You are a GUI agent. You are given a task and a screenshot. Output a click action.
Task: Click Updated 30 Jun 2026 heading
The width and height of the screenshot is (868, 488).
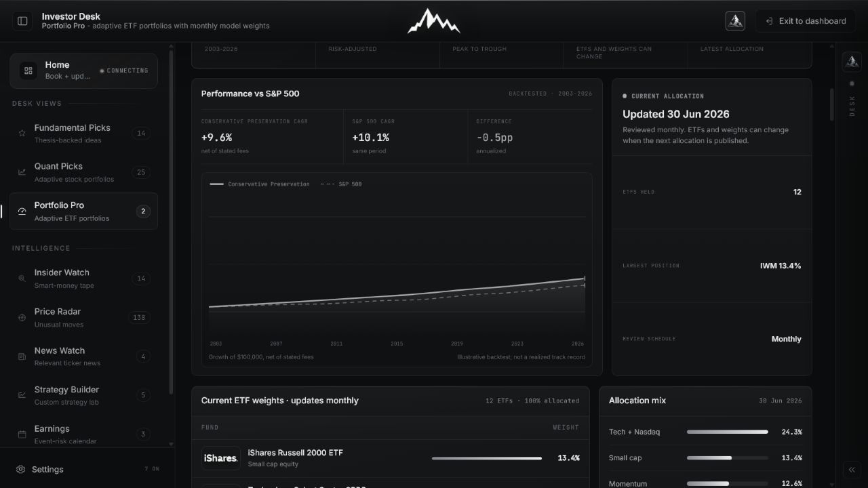point(676,114)
